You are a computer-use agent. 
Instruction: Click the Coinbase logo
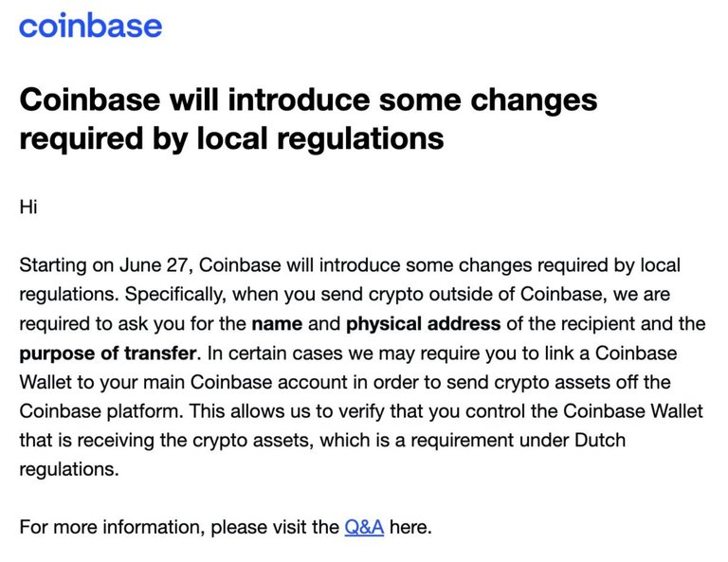(90, 26)
